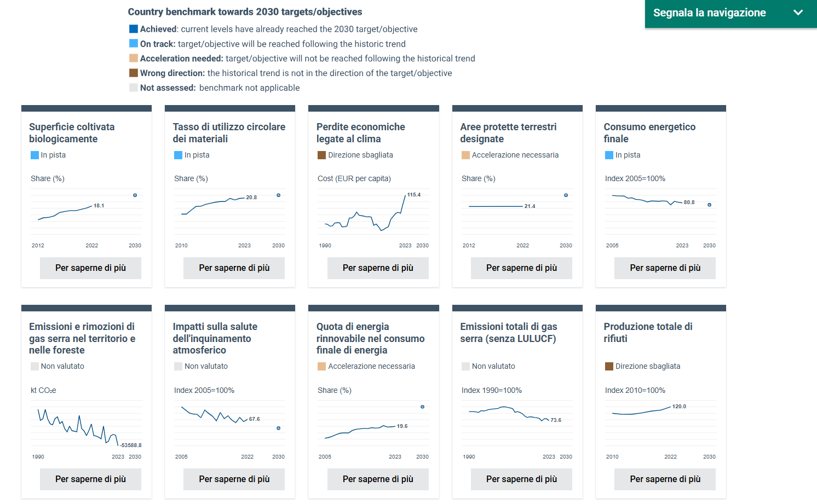Open Per saperne di più for Superficie coltivata biologicamente
Image resolution: width=817 pixels, height=504 pixels.
pos(90,268)
